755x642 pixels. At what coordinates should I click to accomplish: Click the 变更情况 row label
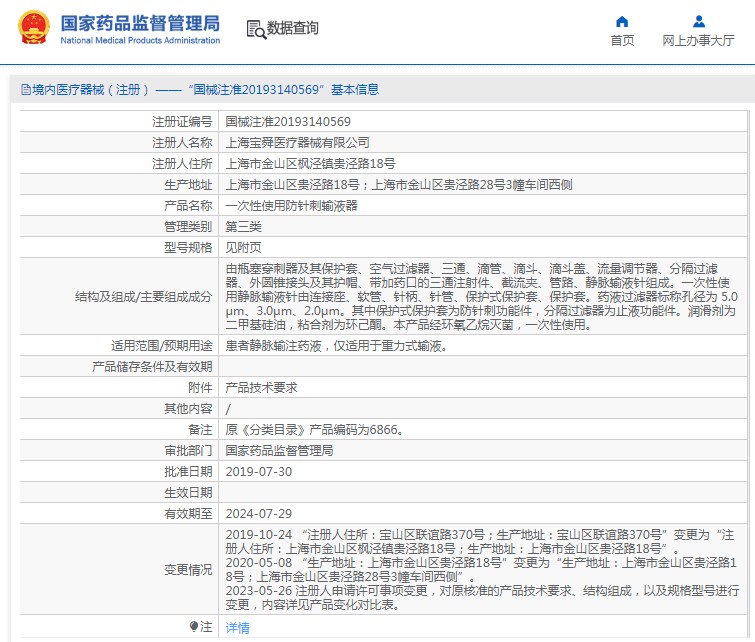click(188, 570)
